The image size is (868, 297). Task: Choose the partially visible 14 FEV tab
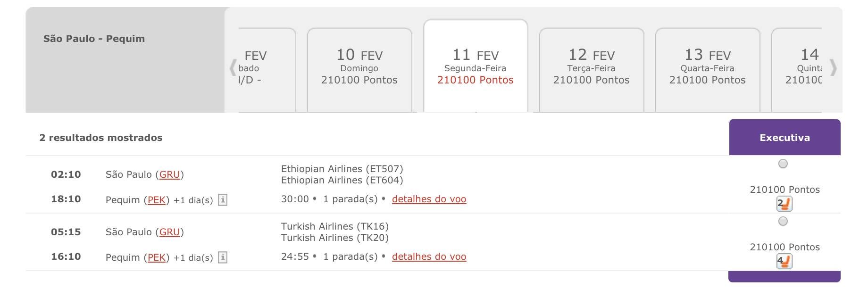[x=797, y=70]
